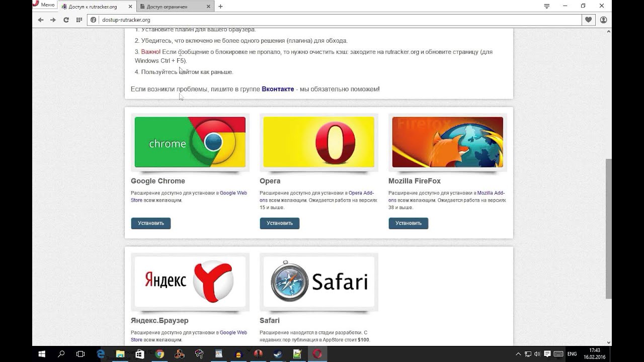The width and height of the screenshot is (644, 362).
Task: Open the volume tray icon
Action: point(537,354)
